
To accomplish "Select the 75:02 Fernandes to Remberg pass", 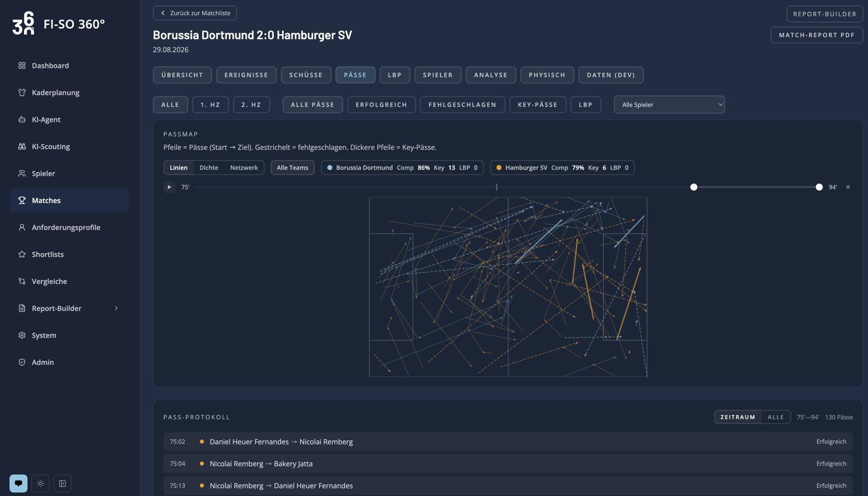I will point(508,442).
